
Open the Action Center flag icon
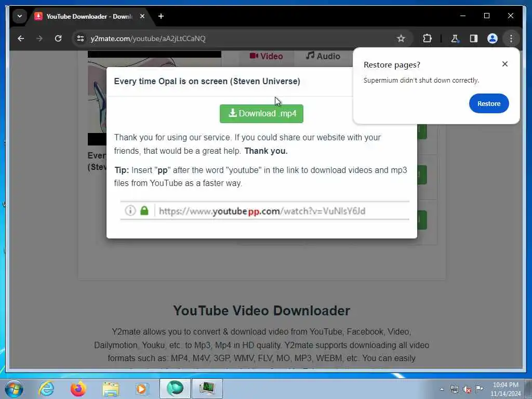point(479,389)
